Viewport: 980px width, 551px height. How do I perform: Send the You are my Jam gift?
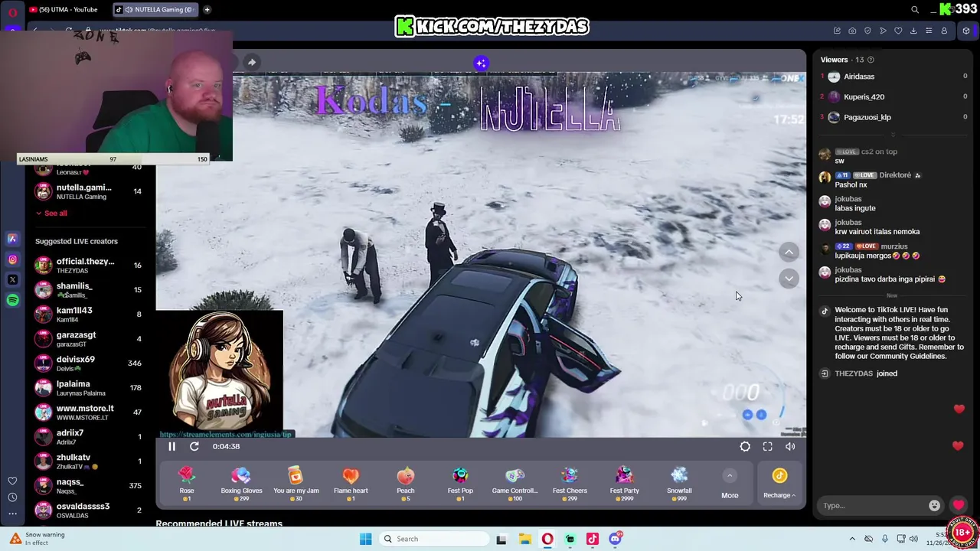pos(296,484)
